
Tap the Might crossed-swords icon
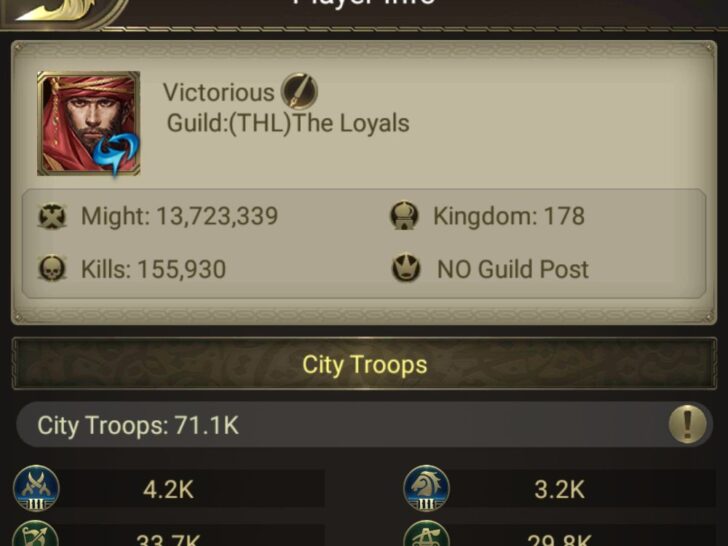point(52,216)
